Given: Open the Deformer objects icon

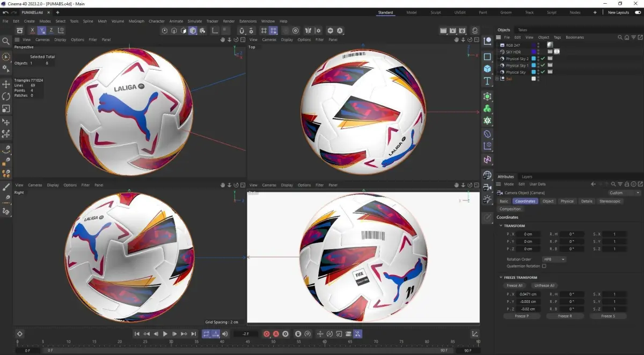Looking at the screenshot, I should click(x=487, y=133).
